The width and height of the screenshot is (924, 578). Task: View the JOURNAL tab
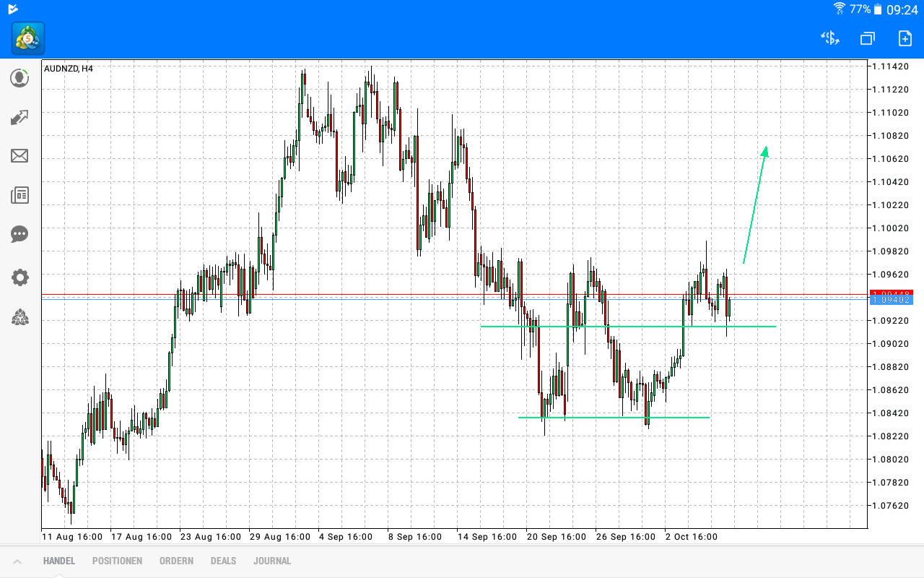click(x=272, y=561)
